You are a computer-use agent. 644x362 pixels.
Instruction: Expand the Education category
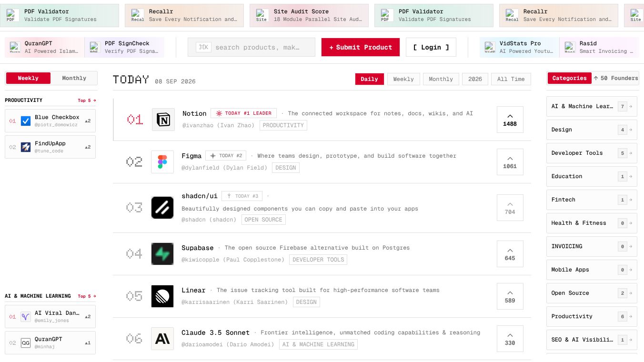coord(592,176)
